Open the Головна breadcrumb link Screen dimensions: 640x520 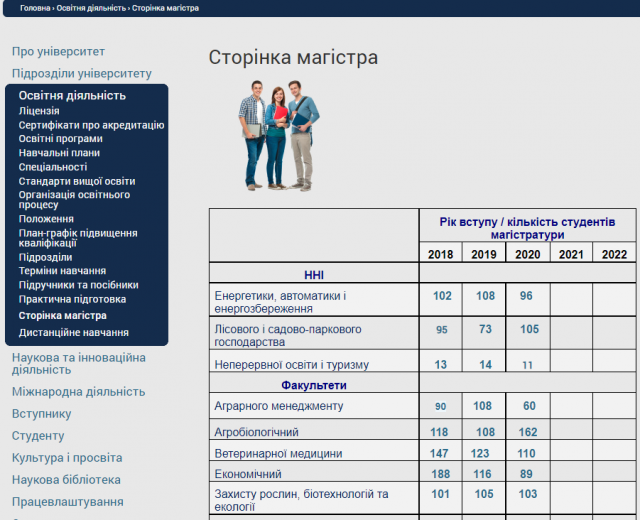point(35,8)
